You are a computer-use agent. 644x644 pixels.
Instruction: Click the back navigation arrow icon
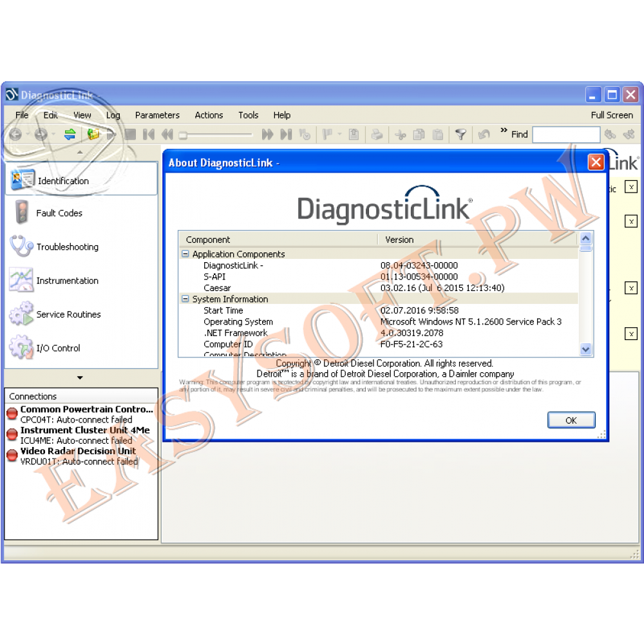(15, 135)
